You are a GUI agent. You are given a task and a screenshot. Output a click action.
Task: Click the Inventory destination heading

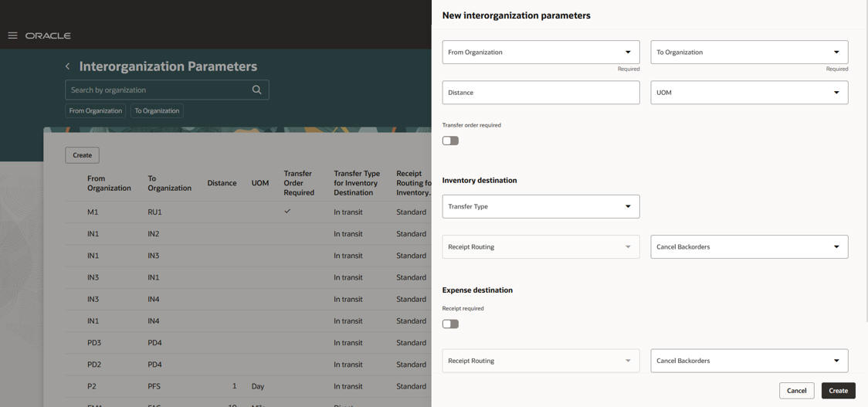pos(480,181)
